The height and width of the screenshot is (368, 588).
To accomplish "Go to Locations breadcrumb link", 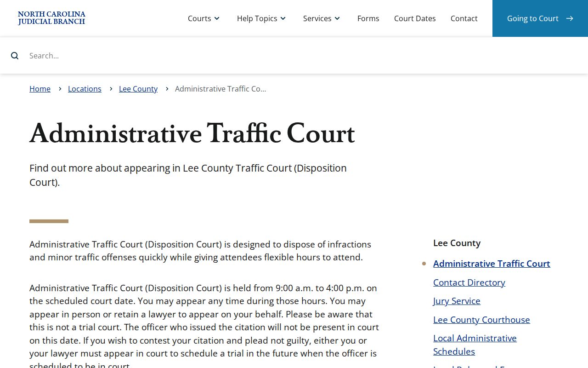I will 85,89.
